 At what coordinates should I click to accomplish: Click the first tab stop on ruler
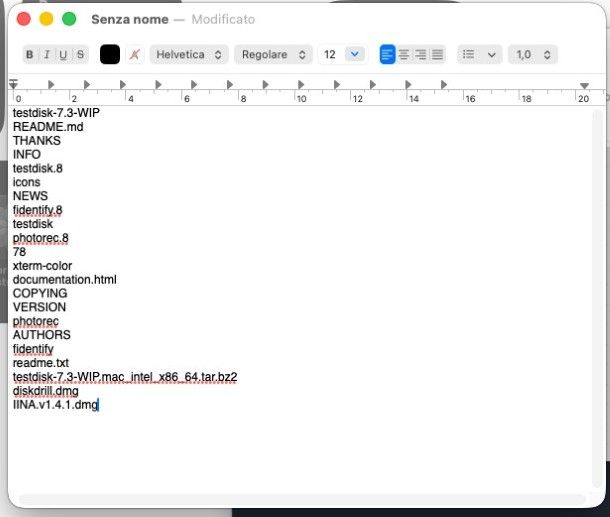tap(51, 84)
